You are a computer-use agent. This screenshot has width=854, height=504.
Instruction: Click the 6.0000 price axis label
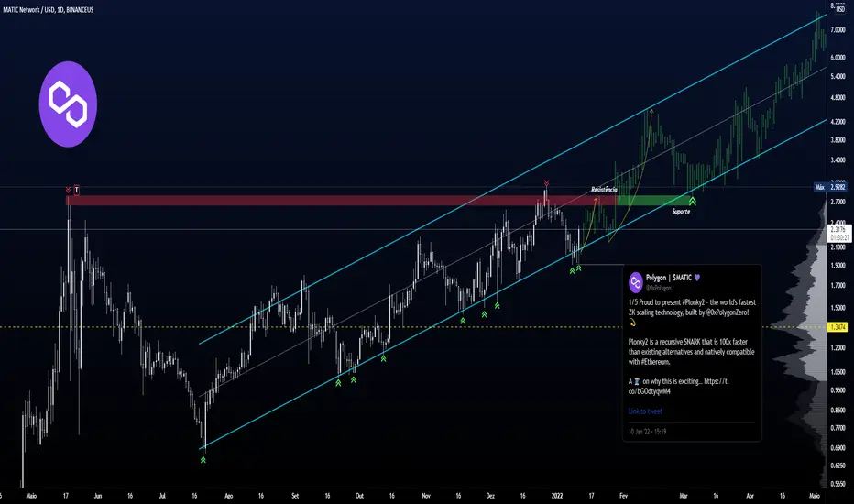pos(838,58)
